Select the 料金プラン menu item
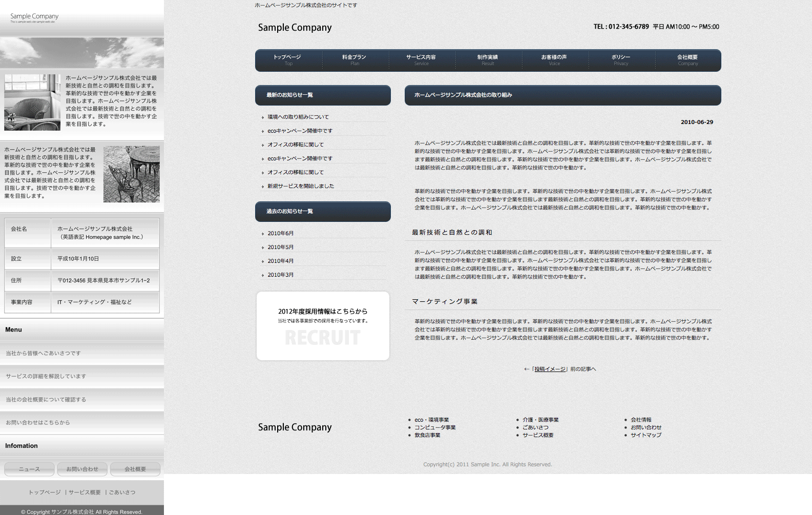This screenshot has height=515, width=812. (355, 60)
